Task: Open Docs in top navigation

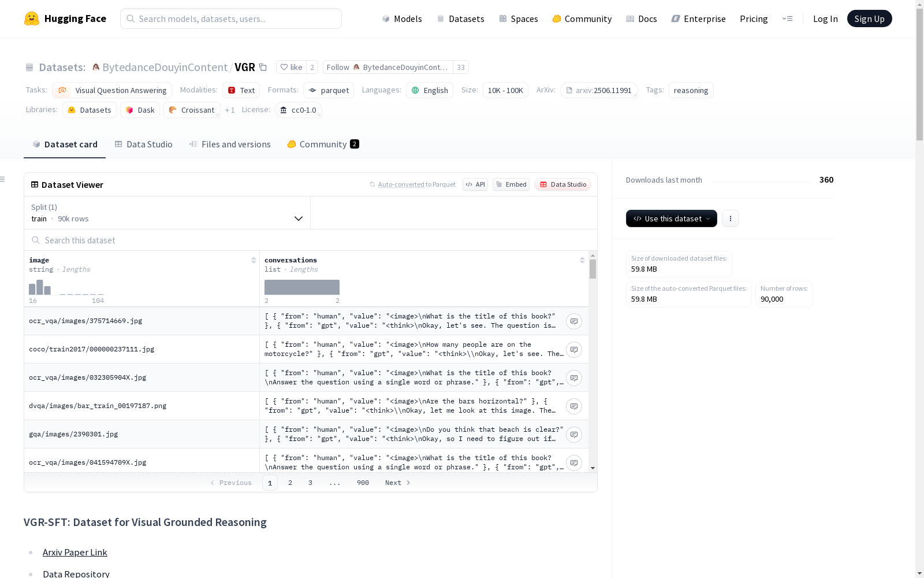Action: pos(642,18)
